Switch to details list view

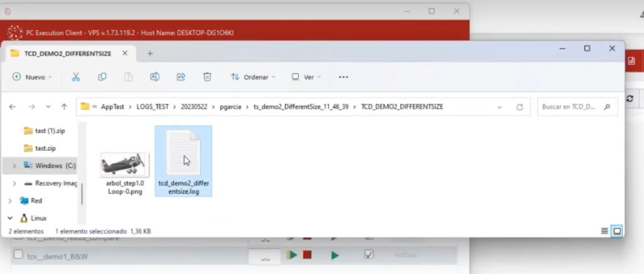point(604,231)
